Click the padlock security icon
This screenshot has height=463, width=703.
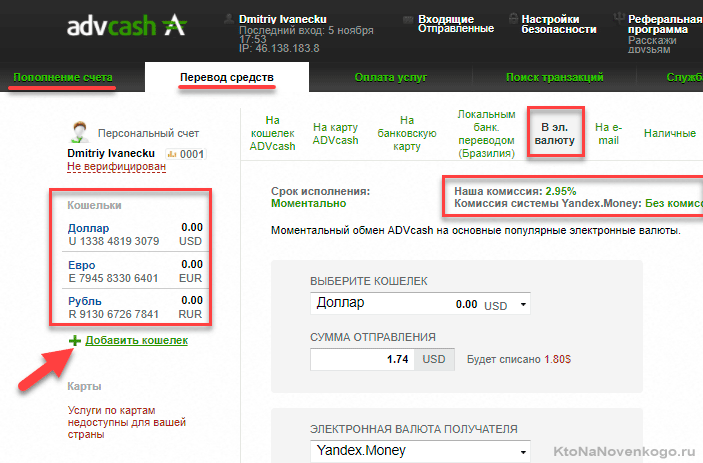click(x=513, y=18)
